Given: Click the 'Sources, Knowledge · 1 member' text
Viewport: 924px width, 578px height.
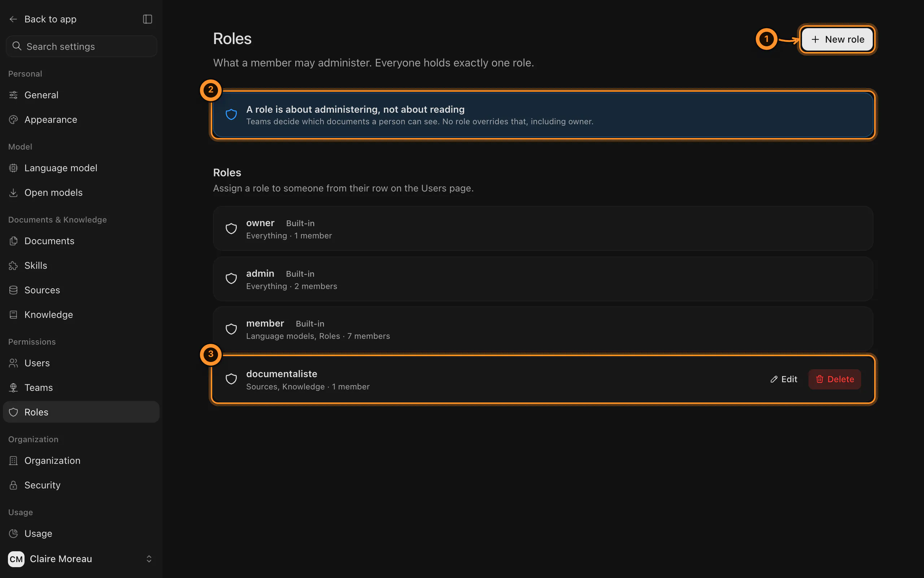Looking at the screenshot, I should click(x=308, y=387).
